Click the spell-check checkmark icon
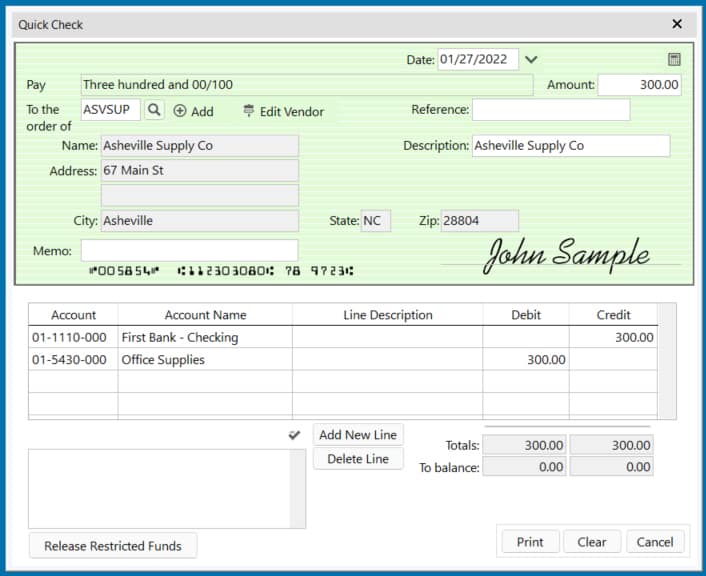This screenshot has width=706, height=576. [x=294, y=435]
